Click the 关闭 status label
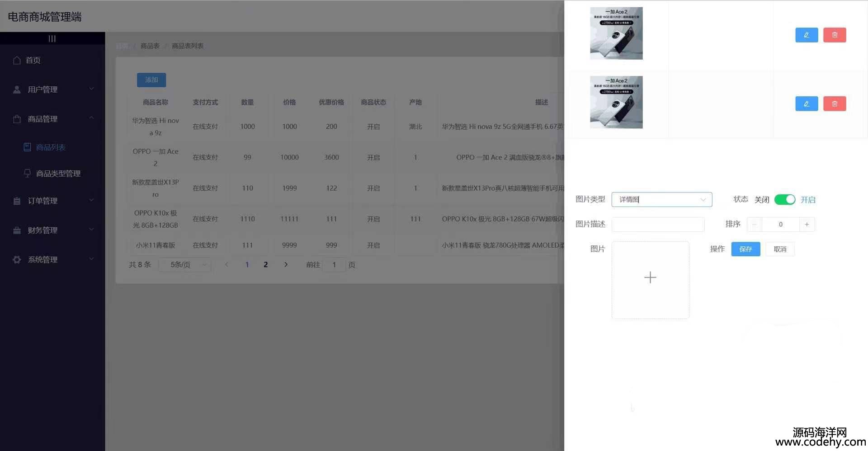868x451 pixels. 762,200
